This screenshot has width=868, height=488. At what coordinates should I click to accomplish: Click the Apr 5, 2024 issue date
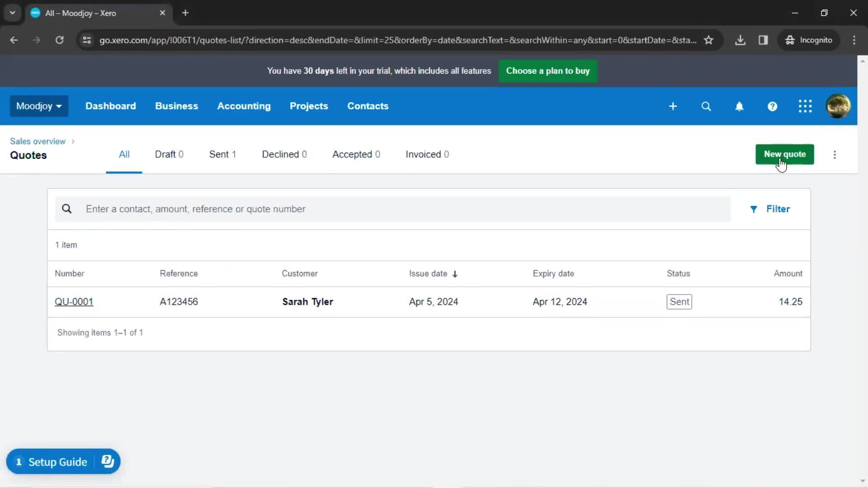434,302
